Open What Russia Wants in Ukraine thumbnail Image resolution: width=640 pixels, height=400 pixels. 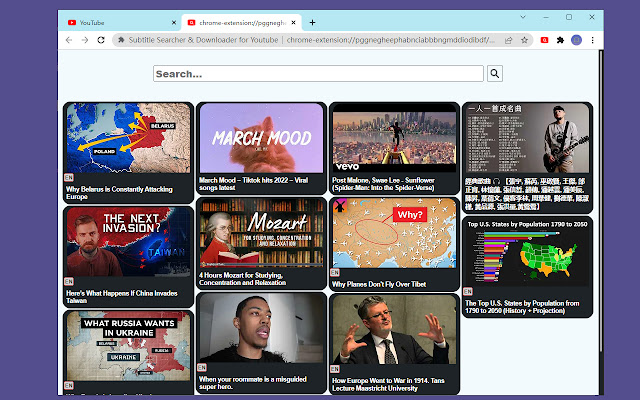[128, 347]
